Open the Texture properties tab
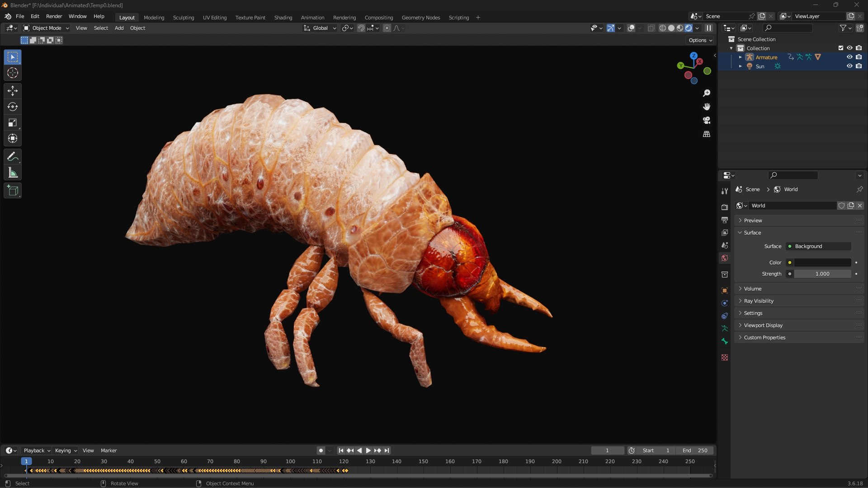Screen dimensions: 868x488 pos(725,357)
